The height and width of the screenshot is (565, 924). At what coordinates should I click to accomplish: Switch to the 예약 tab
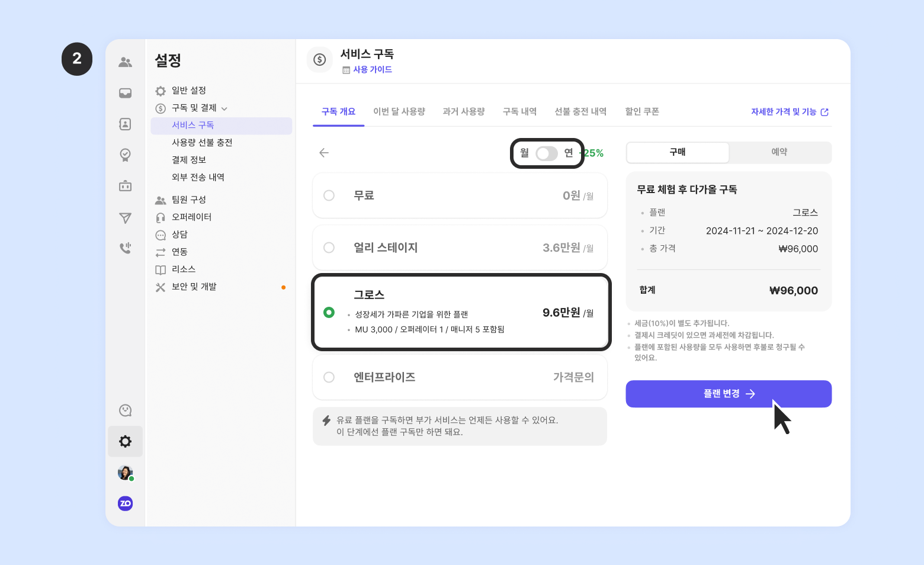[x=779, y=152]
